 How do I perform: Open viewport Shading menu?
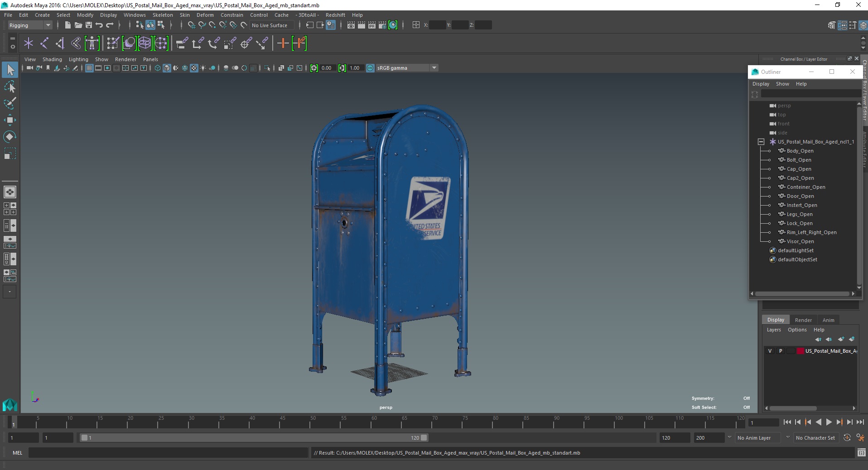tap(52, 59)
